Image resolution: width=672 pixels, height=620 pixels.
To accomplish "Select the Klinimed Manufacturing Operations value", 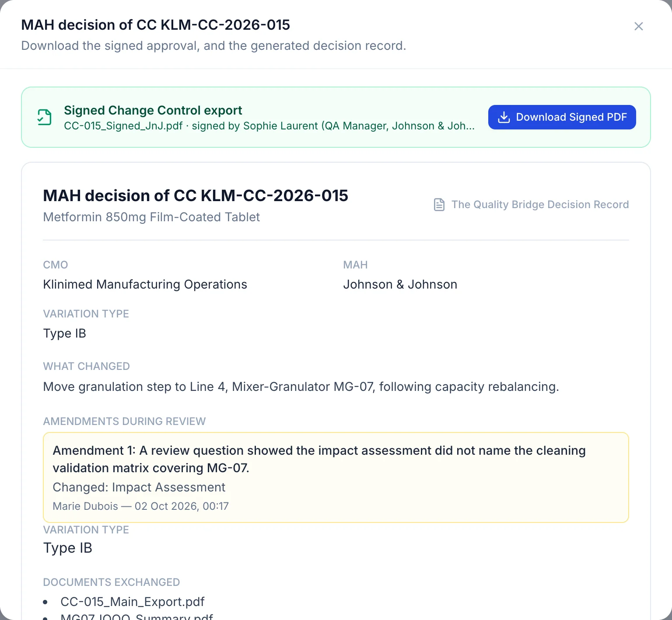I will point(145,285).
